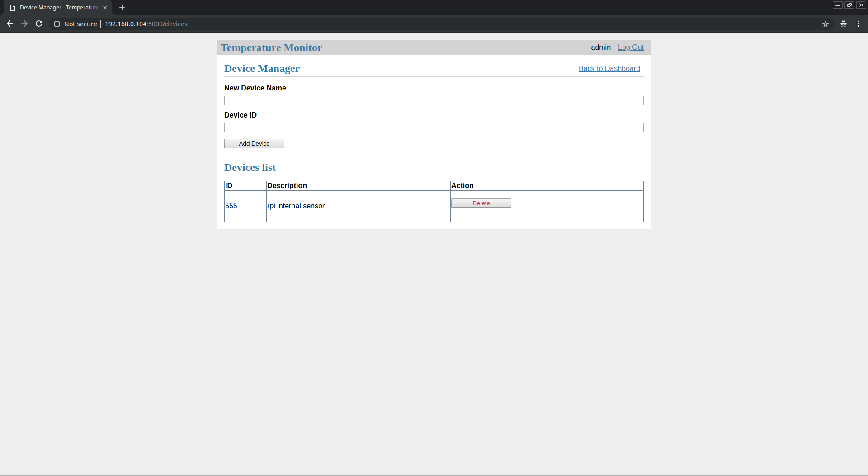Click the Device Manager heading
Image resolution: width=868 pixels, height=476 pixels.
pyautogui.click(x=262, y=68)
